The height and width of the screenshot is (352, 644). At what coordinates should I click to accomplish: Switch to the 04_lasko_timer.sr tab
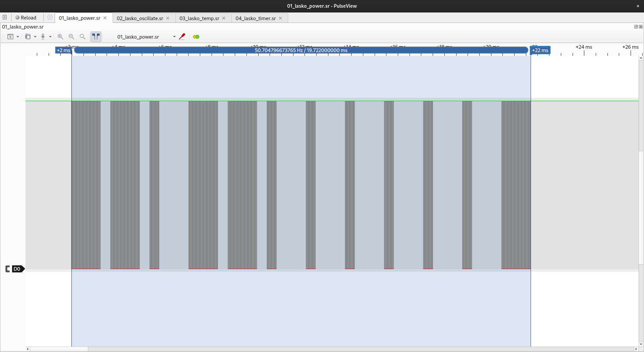(255, 18)
